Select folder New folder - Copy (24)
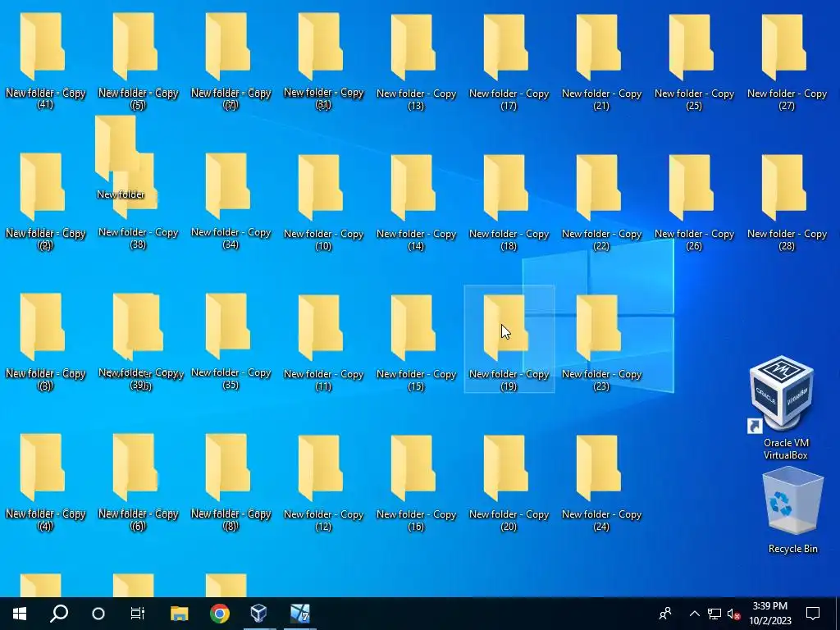840x630 pixels. click(601, 483)
